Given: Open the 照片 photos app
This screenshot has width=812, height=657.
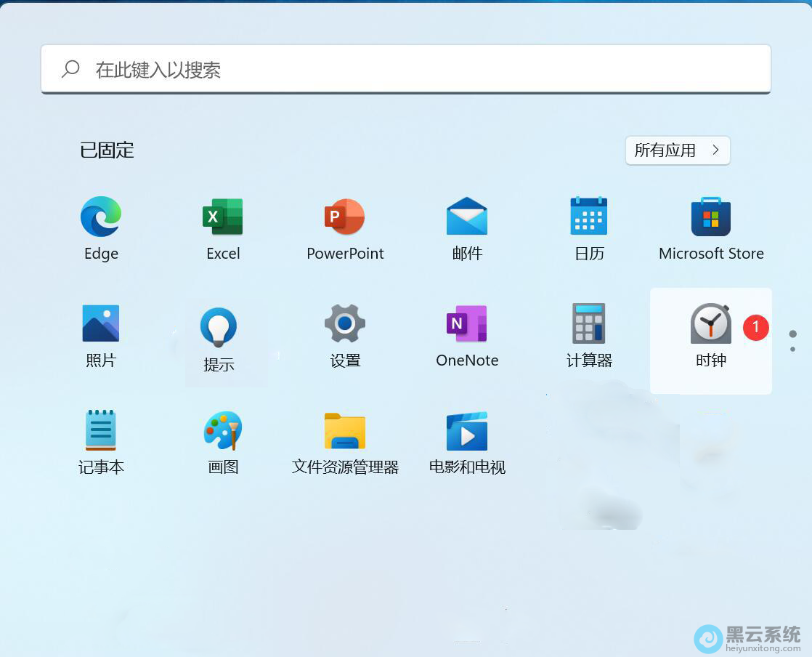Looking at the screenshot, I should pos(101,323).
